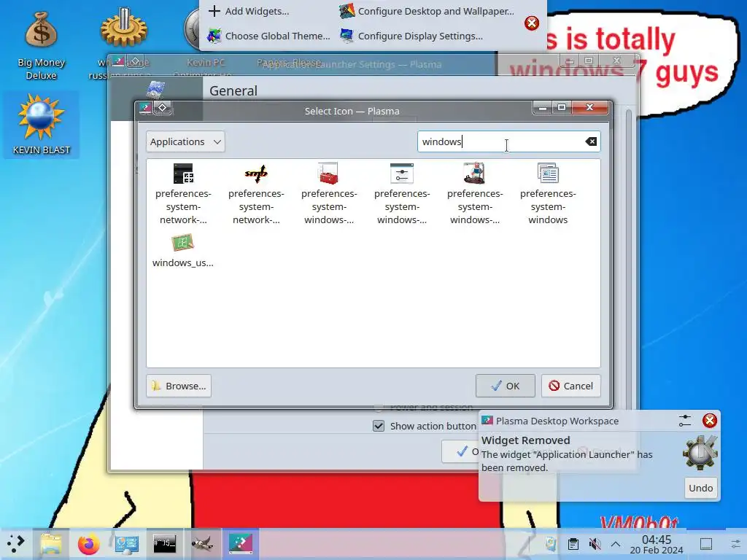Open Add Widgets from desktop menu
This screenshot has height=560, width=747.
pyautogui.click(x=249, y=11)
